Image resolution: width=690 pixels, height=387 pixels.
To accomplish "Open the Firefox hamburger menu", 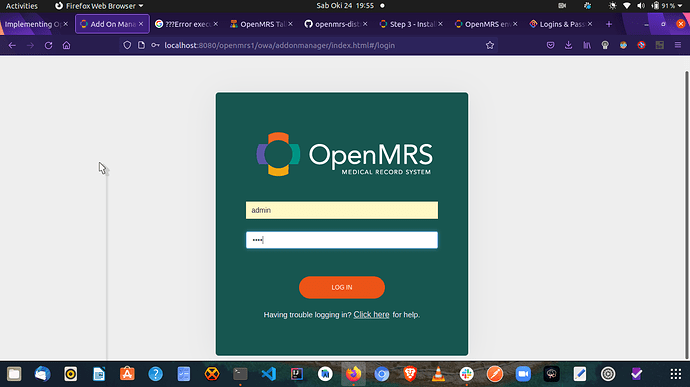I will pyautogui.click(x=678, y=45).
